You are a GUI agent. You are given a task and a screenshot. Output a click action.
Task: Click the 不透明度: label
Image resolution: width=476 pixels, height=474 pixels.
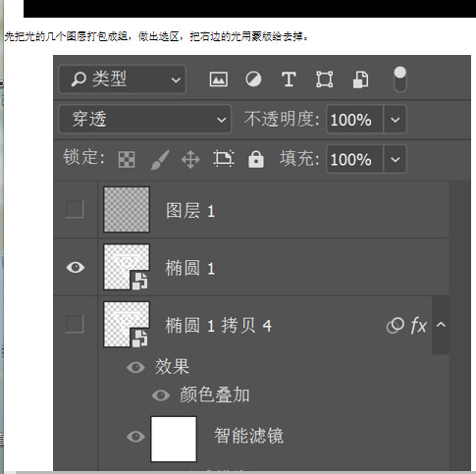point(282,119)
